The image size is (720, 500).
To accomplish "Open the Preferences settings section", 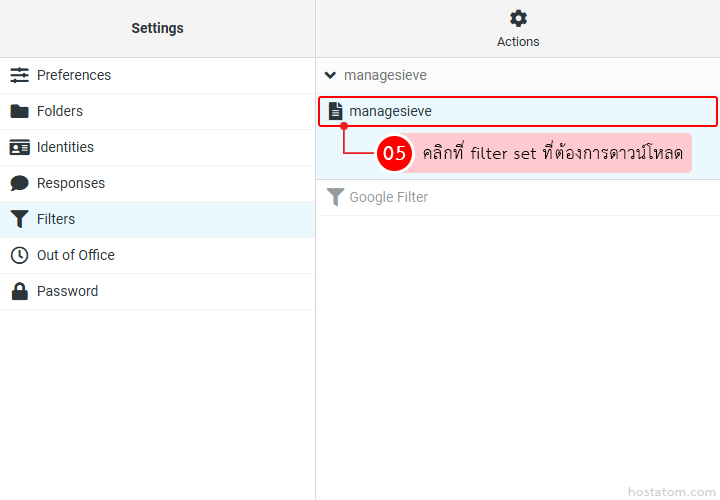I will point(74,75).
